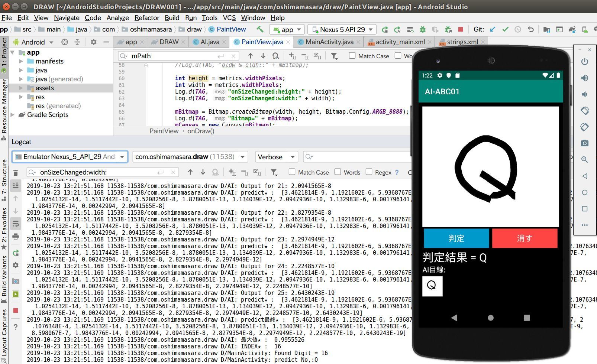The image size is (597, 364).
Task: Go to previous mPath occurrence in editor
Action: pyautogui.click(x=250, y=56)
